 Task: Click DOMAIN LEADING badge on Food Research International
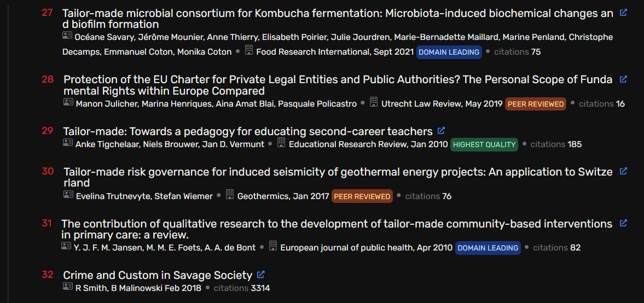[x=449, y=52]
